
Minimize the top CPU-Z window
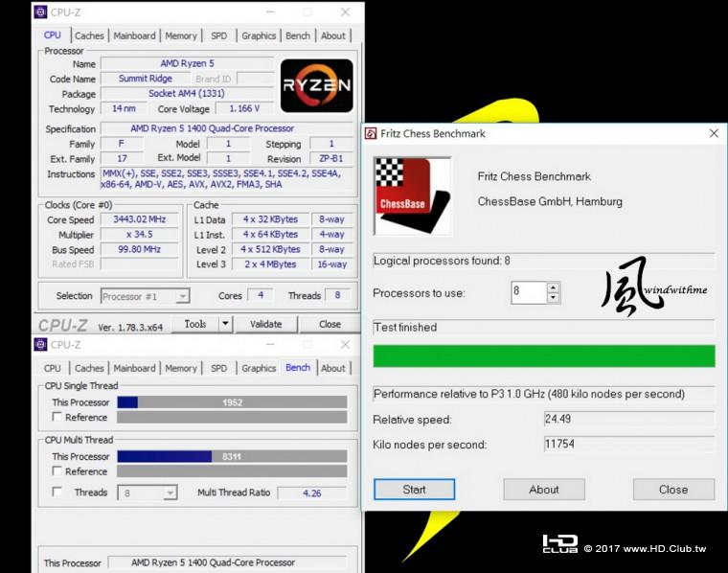coord(270,12)
